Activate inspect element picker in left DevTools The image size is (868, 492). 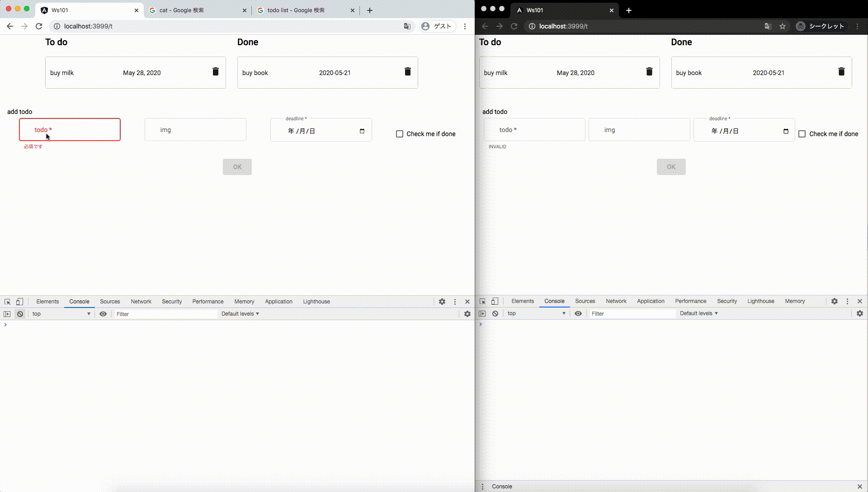[8, 302]
